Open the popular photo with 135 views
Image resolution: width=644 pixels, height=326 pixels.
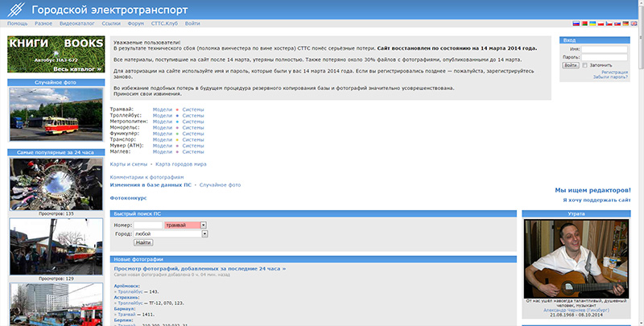56,184
